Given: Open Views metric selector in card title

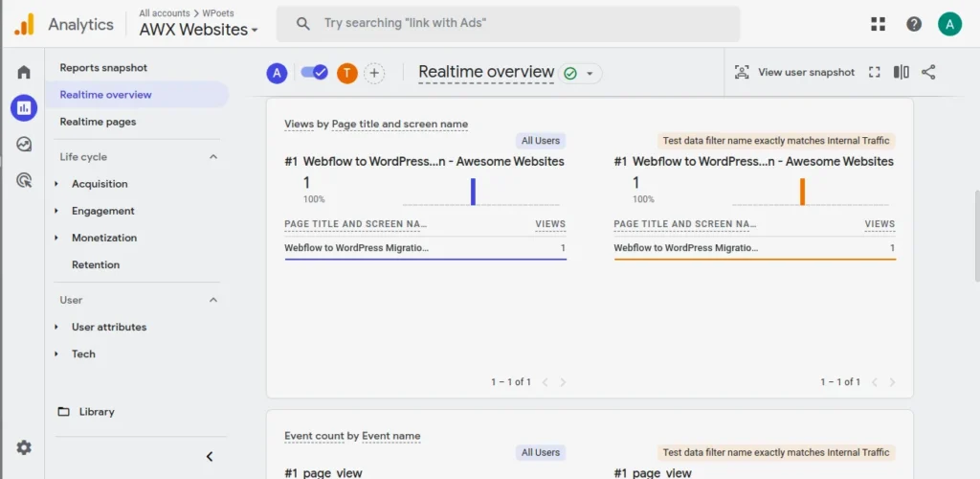Looking at the screenshot, I should (300, 124).
